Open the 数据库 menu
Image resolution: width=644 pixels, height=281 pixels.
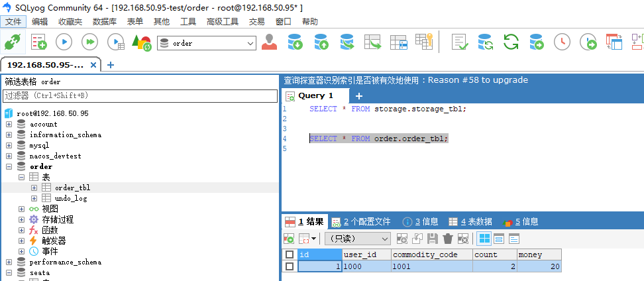coord(104,22)
